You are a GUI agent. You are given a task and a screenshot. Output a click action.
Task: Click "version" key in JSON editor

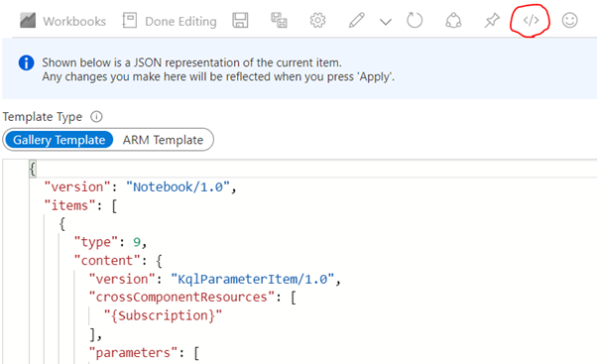tap(77, 186)
